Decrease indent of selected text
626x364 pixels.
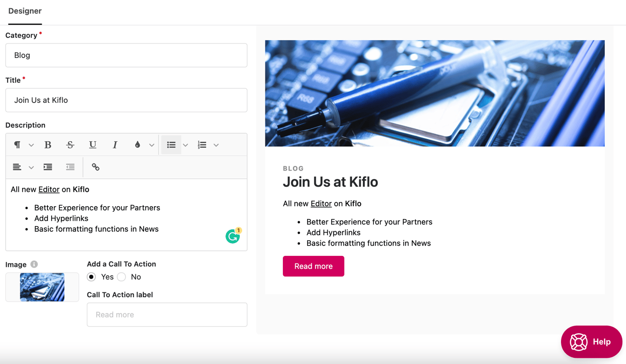tap(70, 167)
